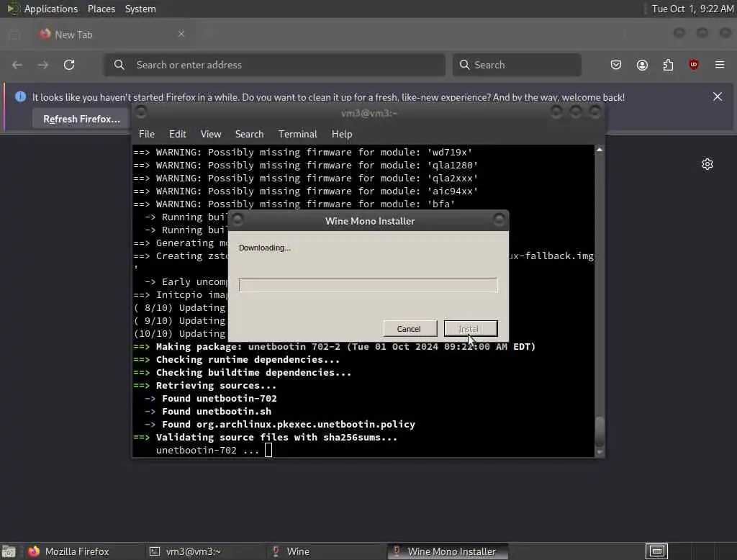Click Firefox back arrow button
Screen dimensions: 737x560
point(17,65)
